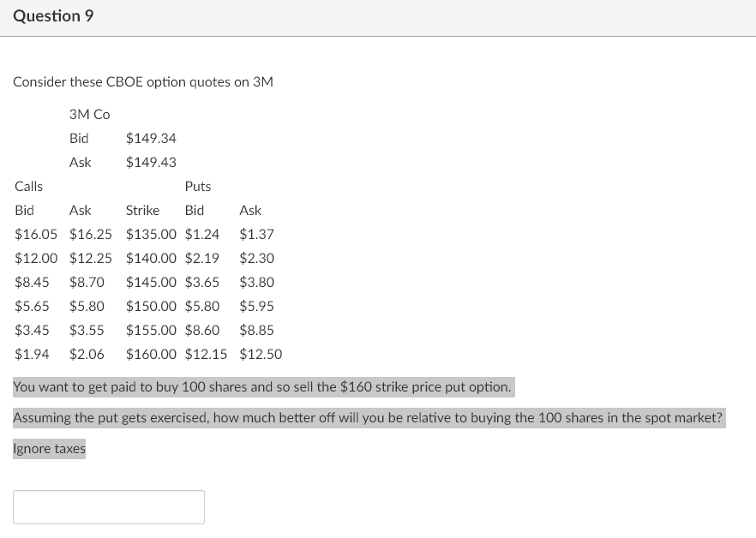
Task: Click the Ask price $149.43
Action: click(151, 162)
